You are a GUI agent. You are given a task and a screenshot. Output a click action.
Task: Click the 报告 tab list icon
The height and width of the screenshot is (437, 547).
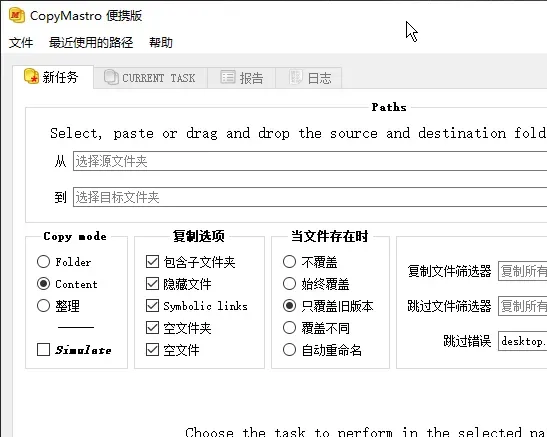click(228, 77)
